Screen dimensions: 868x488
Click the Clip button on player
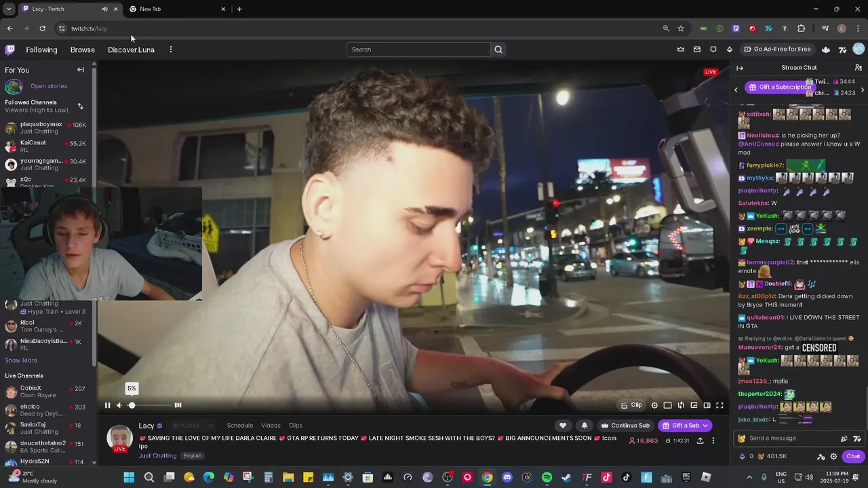point(631,405)
